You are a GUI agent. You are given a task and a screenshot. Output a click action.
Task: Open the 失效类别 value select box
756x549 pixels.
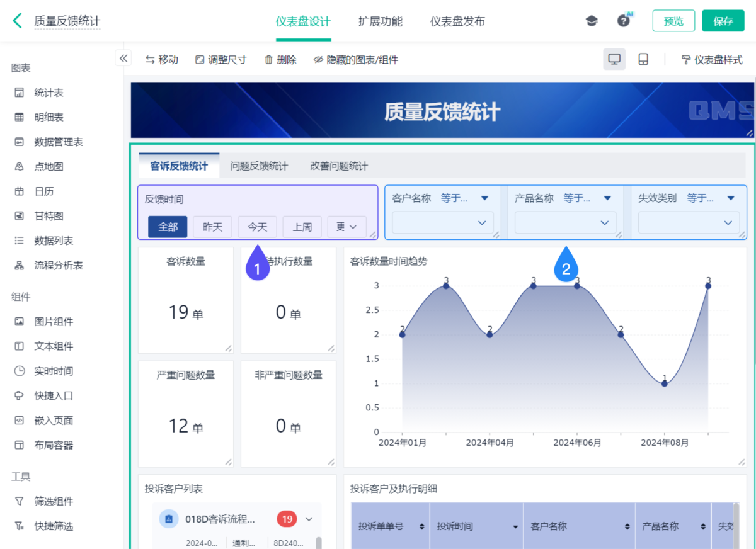689,222
